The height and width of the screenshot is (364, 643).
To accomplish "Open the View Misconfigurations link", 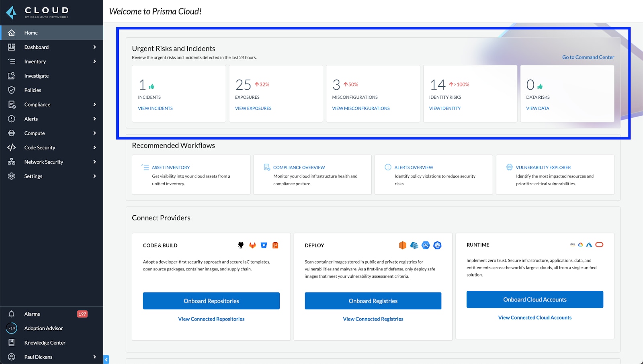I will coord(361,108).
